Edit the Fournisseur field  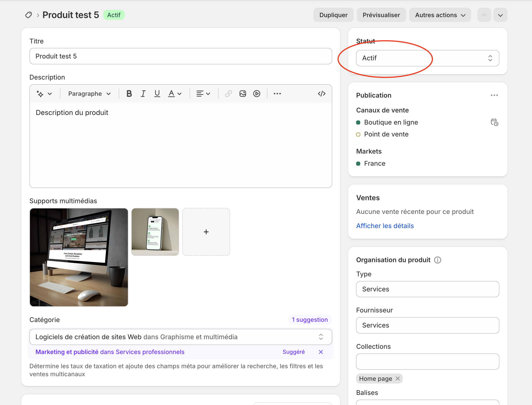click(427, 325)
